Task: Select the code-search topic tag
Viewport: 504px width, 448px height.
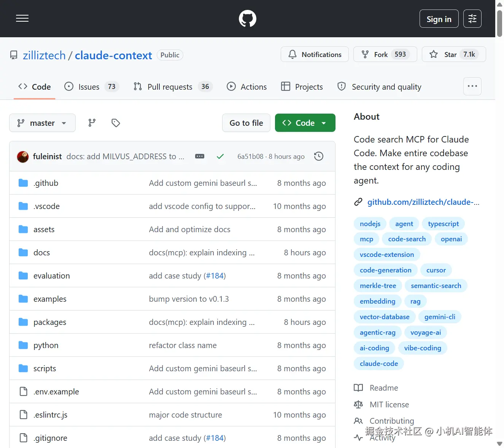Action: click(x=407, y=239)
